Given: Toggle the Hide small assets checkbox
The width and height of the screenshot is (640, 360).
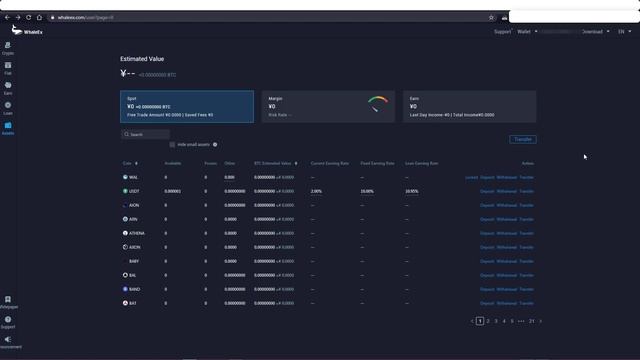Looking at the screenshot, I should (172, 144).
